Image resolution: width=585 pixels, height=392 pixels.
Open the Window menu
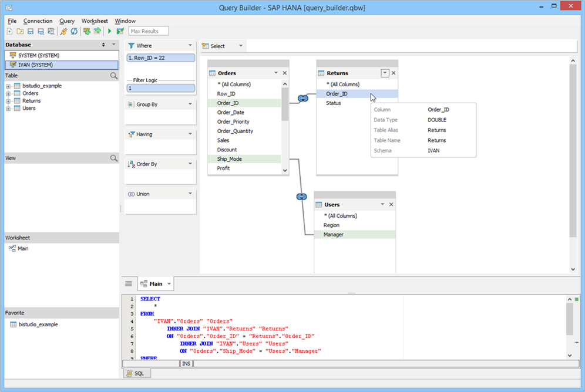[x=125, y=21]
